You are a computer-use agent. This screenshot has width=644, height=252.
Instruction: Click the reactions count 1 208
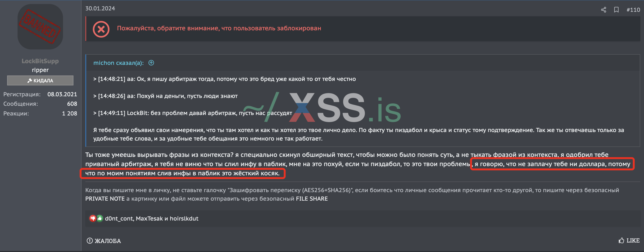[x=69, y=113]
